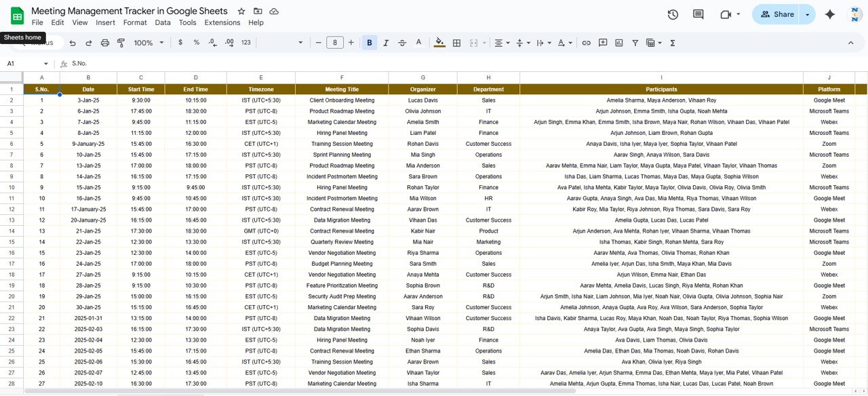Screen dimensions: 868x396
Task: Click the insert chart icon
Action: (618, 42)
